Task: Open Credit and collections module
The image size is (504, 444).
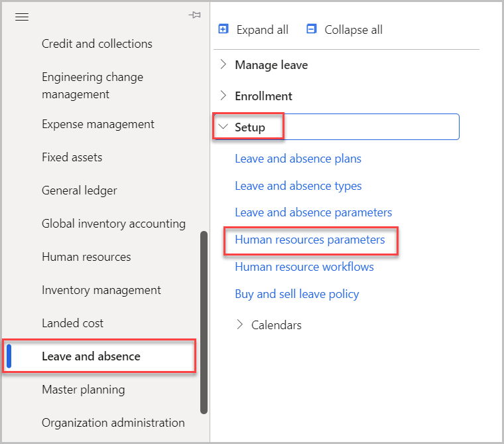Action: point(97,44)
